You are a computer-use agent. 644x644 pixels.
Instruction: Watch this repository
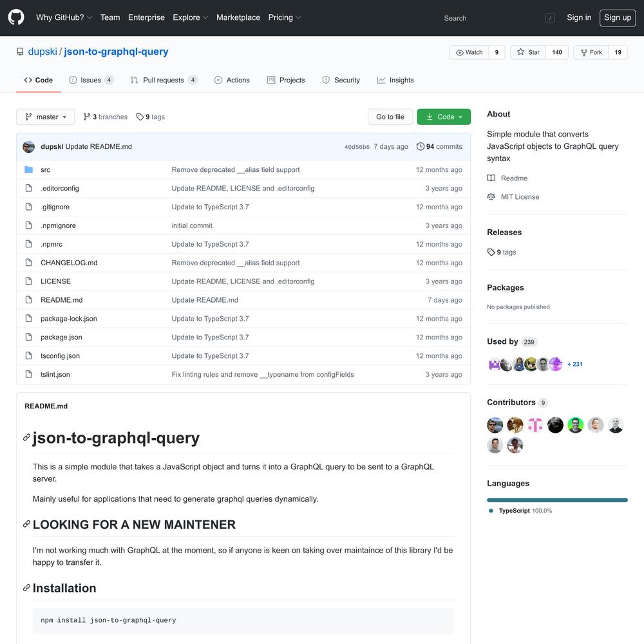[x=469, y=52]
